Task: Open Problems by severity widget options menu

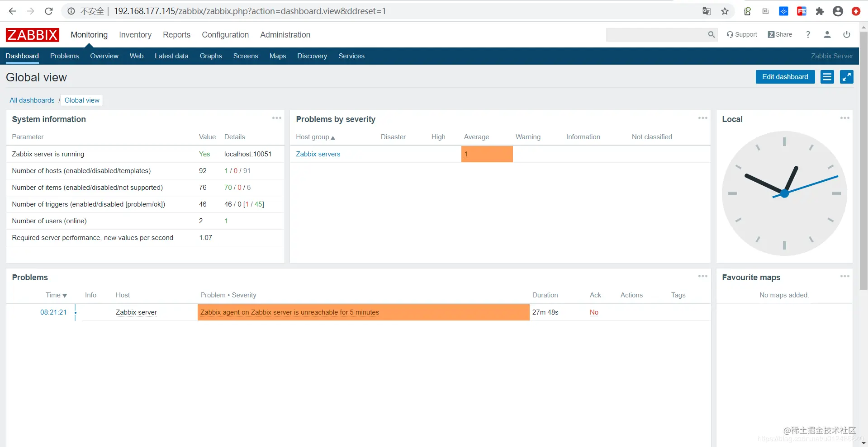Action: pyautogui.click(x=703, y=118)
